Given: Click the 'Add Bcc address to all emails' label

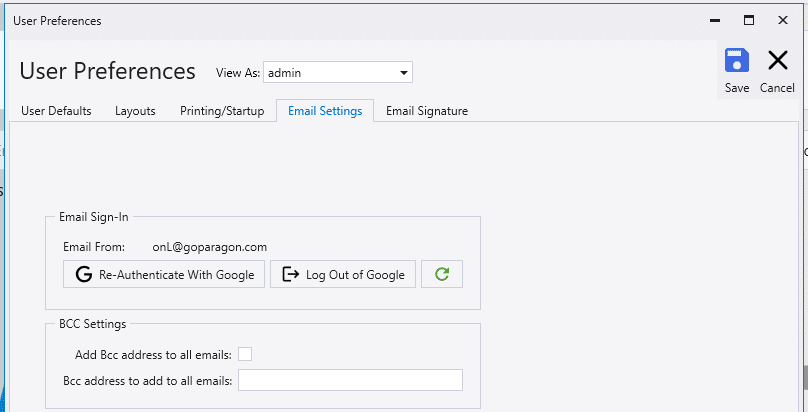Looking at the screenshot, I should click(153, 355).
